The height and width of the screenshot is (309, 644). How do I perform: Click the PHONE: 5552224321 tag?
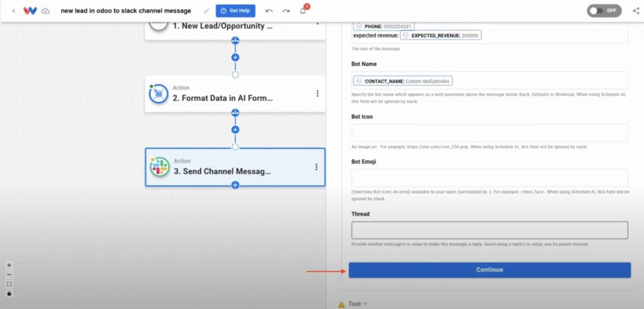384,26
